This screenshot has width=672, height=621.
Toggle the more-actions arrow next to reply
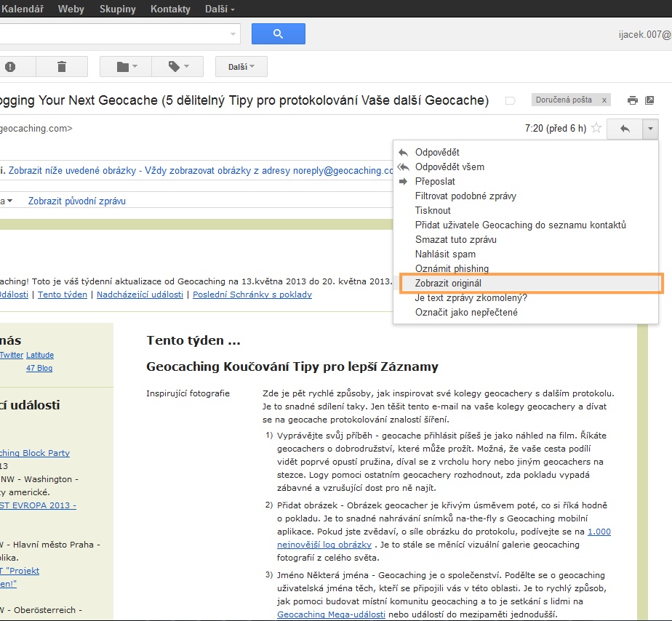click(x=649, y=129)
